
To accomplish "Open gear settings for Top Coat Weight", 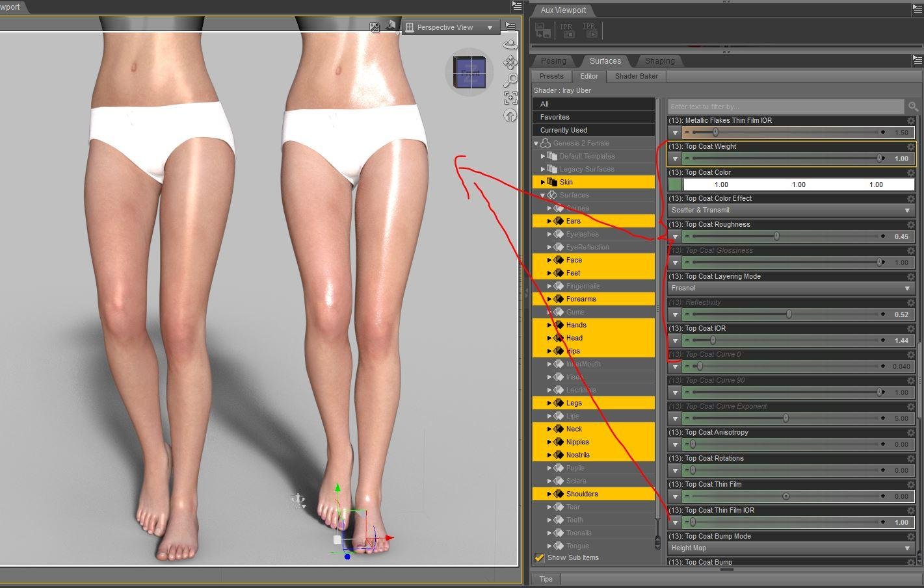I will point(910,147).
